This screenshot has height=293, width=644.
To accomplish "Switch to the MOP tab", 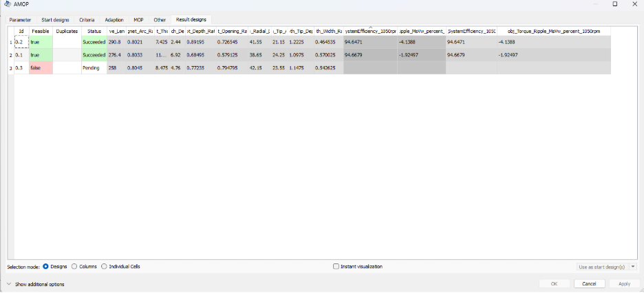I will point(139,20).
